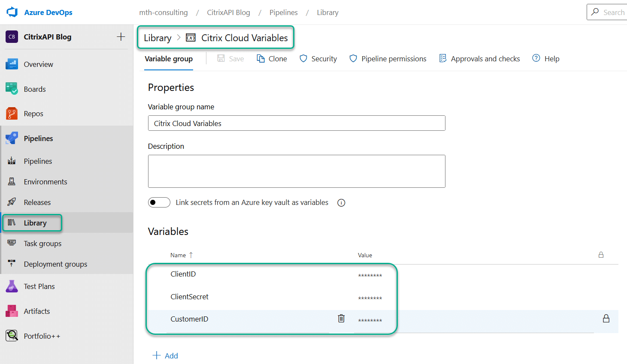Select the CustomerID variable name

pos(189,319)
